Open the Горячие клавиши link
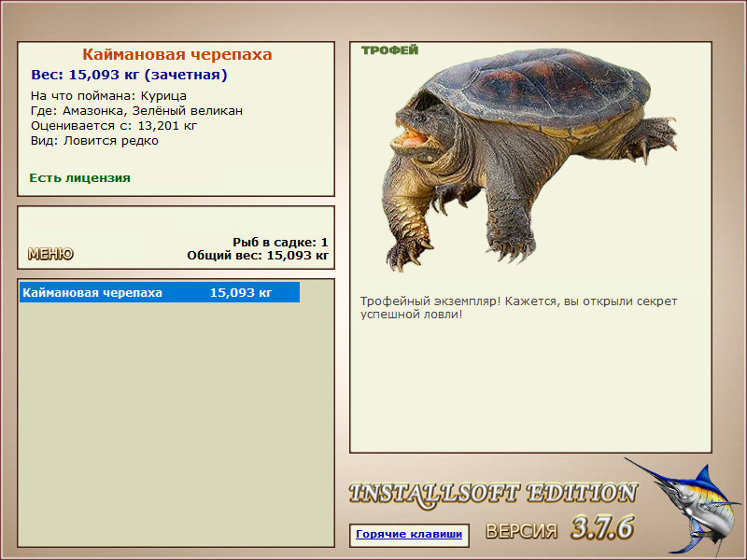Screen dimensions: 747x560 [409, 534]
